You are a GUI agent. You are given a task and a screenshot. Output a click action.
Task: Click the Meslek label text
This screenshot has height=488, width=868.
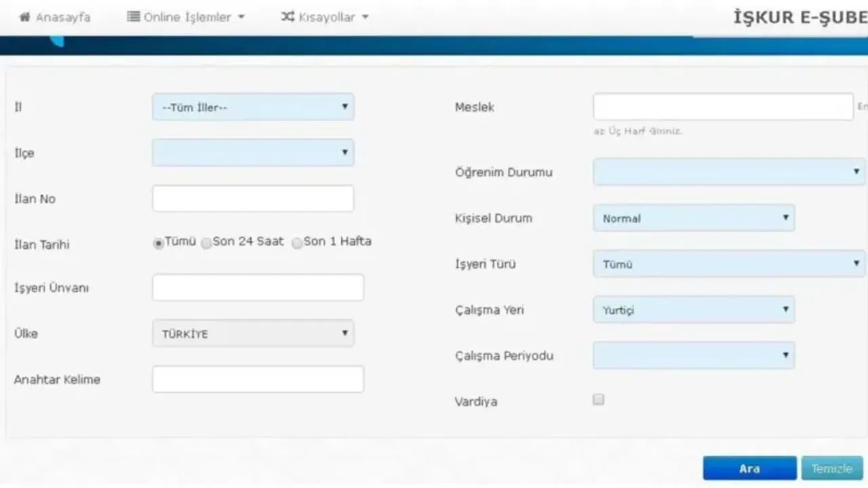pyautogui.click(x=475, y=107)
